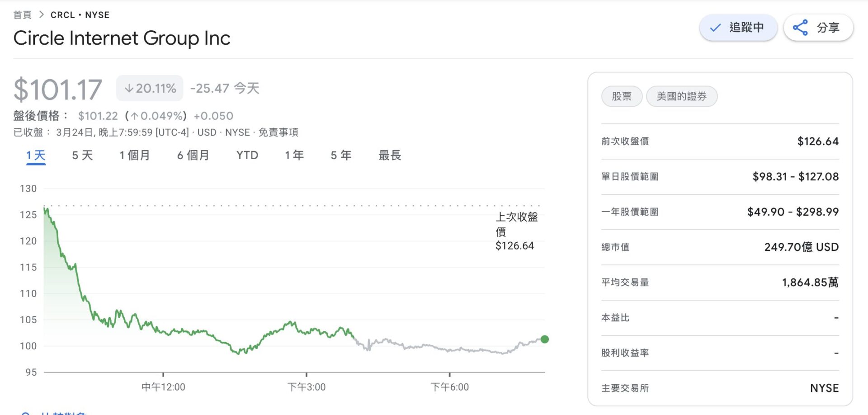Viewport: 868px width, 415px height.
Task: Click the green endpoint dot on the chart
Action: 545,339
